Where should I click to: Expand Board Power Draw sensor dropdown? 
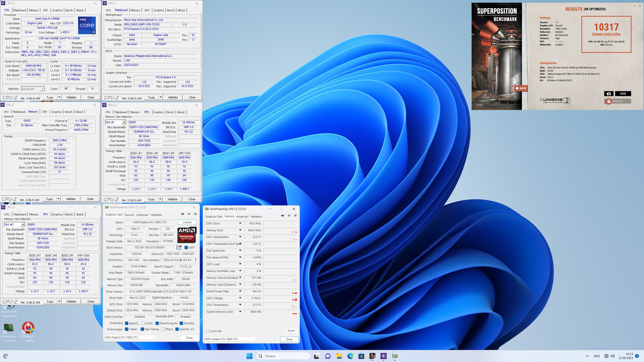[240, 291]
